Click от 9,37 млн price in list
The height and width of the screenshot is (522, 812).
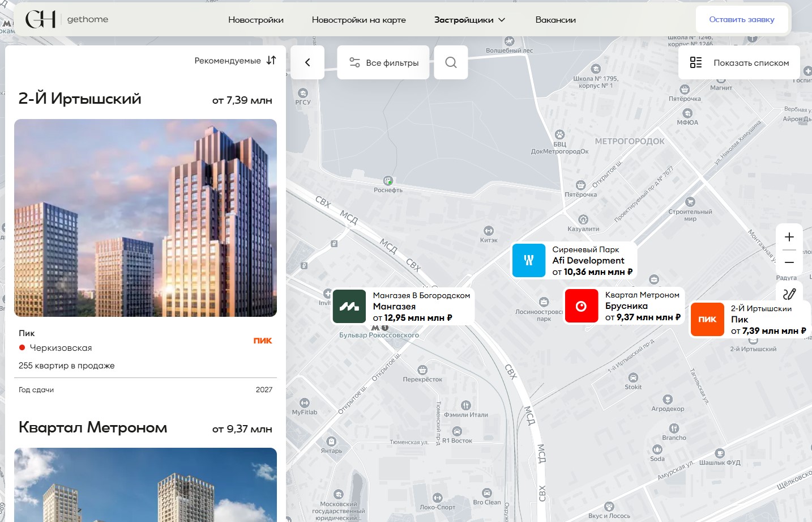pyautogui.click(x=242, y=429)
